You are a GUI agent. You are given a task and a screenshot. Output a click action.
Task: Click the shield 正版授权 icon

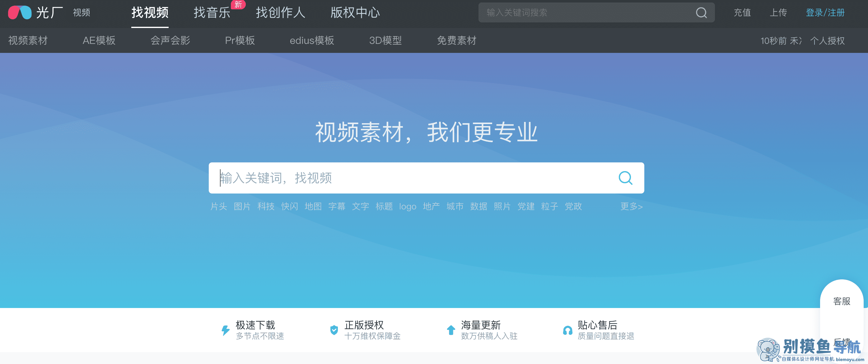click(x=334, y=330)
